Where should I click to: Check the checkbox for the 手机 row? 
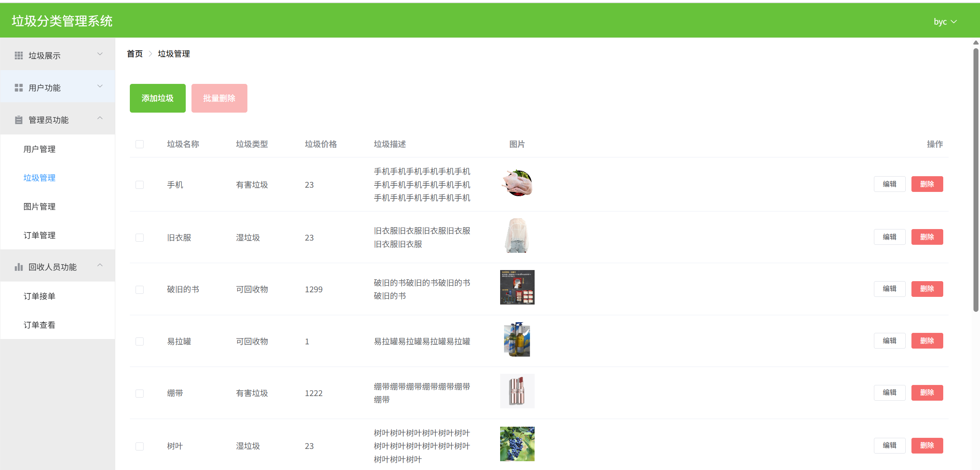point(139,185)
